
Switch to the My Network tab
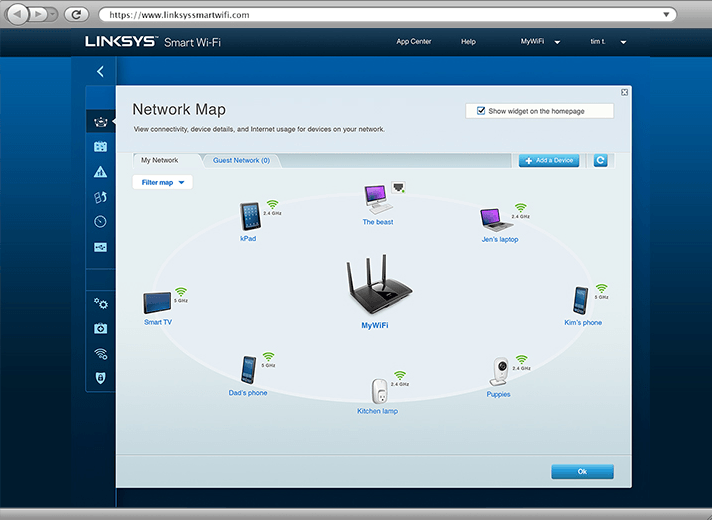click(x=160, y=160)
